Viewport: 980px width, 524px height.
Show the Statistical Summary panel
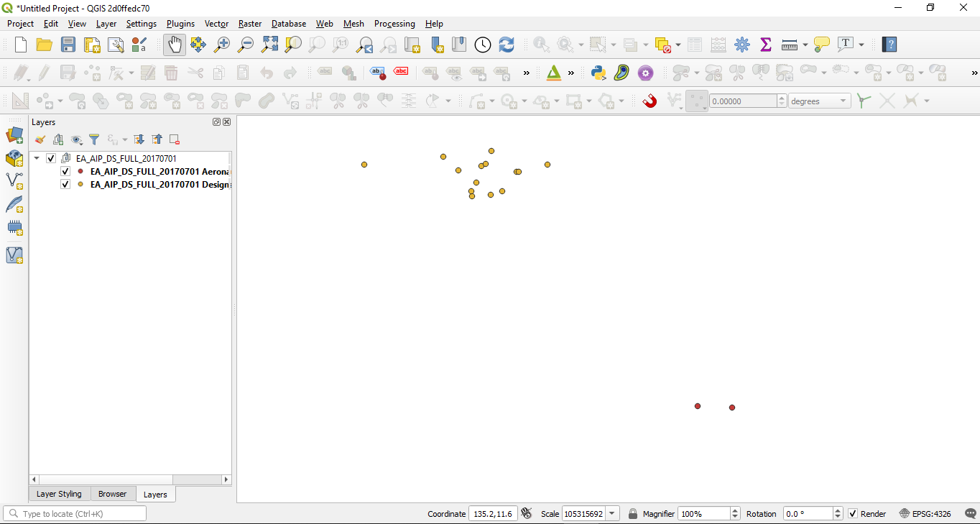pos(765,44)
